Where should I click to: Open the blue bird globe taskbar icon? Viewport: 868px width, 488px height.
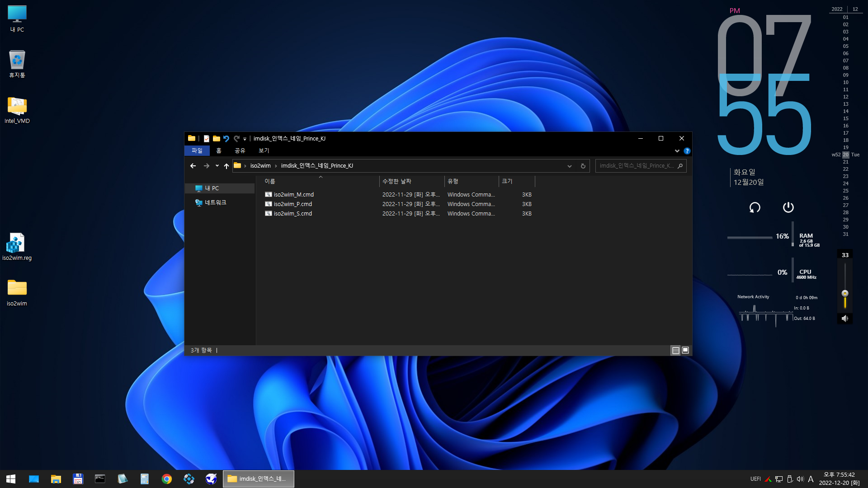point(211,479)
